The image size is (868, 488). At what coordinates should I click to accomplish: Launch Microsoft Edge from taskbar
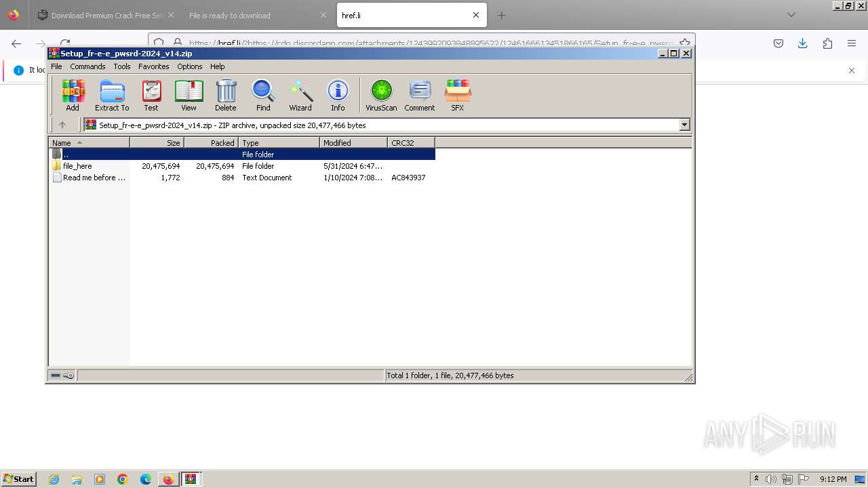pyautogui.click(x=145, y=479)
